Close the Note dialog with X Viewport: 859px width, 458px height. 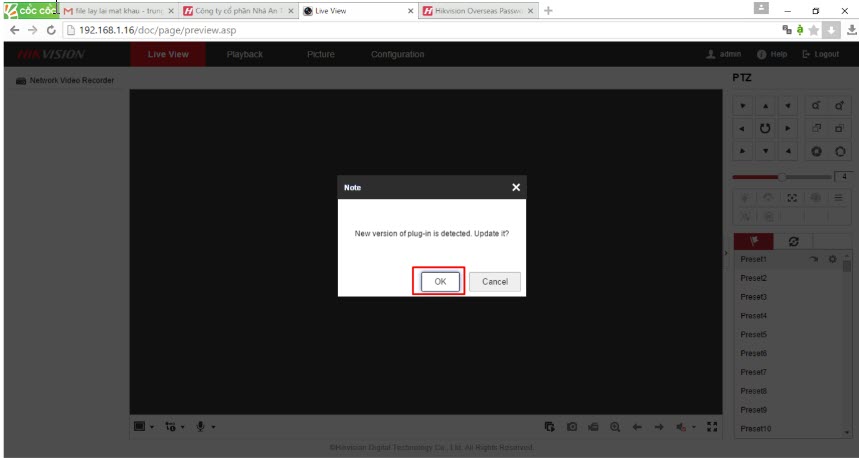[516, 187]
